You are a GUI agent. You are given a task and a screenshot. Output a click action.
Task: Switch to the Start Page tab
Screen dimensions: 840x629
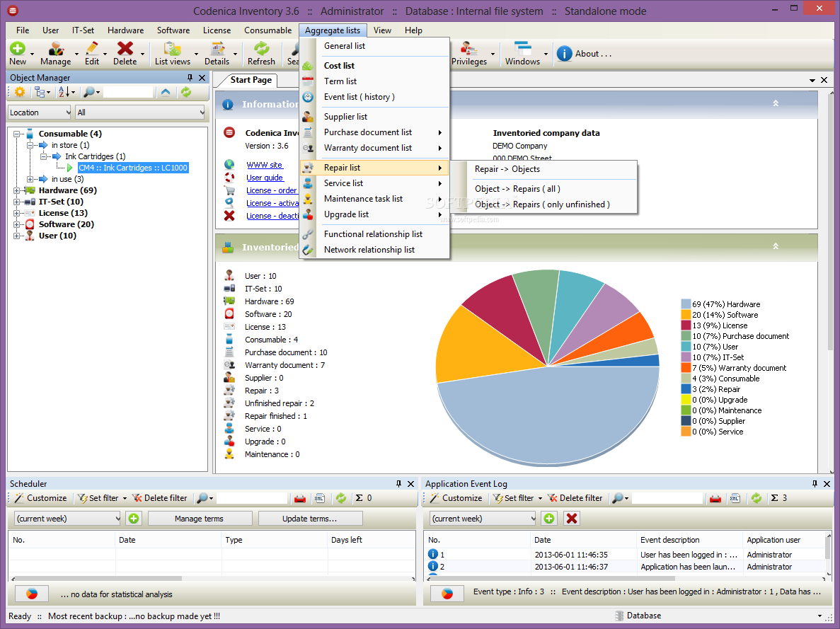click(x=251, y=80)
